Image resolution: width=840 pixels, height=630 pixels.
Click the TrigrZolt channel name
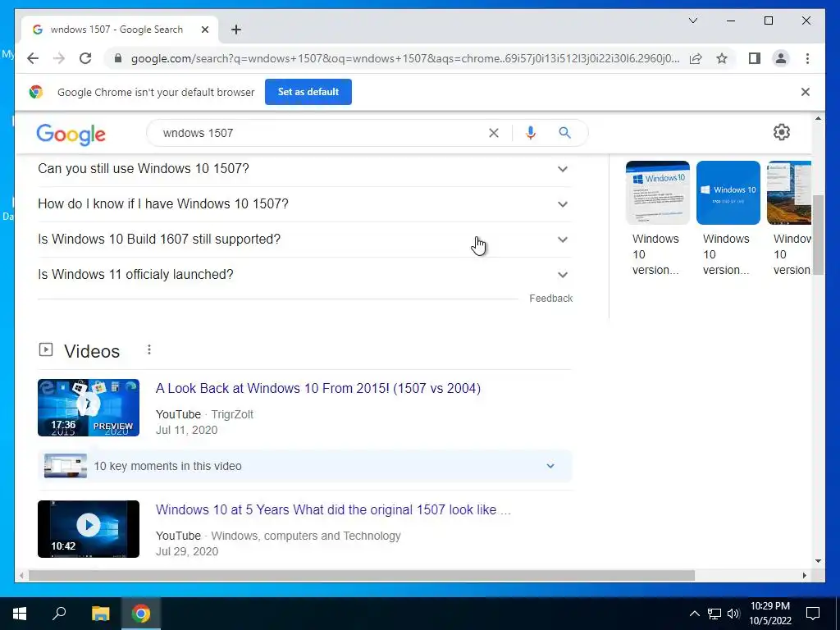point(232,414)
